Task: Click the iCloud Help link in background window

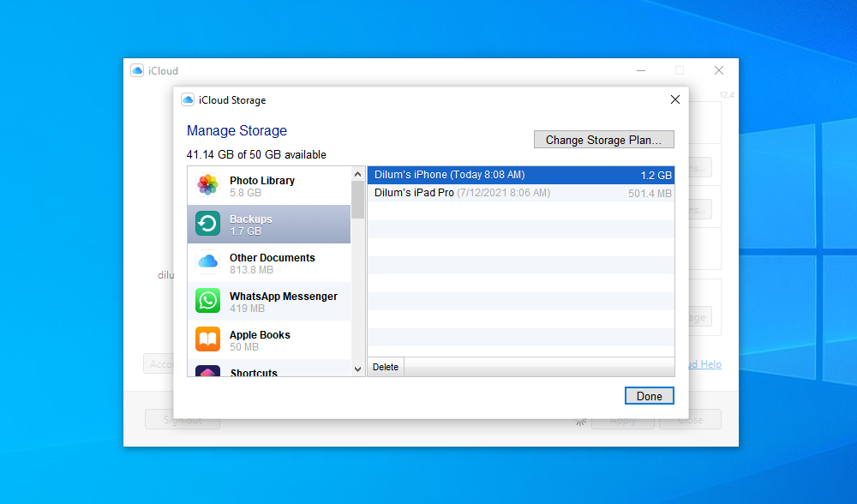Action: 704,364
